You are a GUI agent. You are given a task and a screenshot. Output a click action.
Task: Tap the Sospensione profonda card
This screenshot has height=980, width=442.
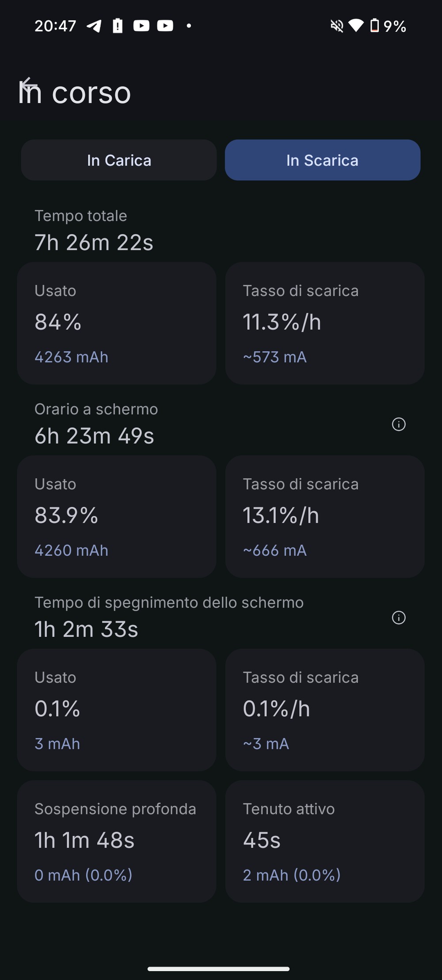pyautogui.click(x=117, y=842)
